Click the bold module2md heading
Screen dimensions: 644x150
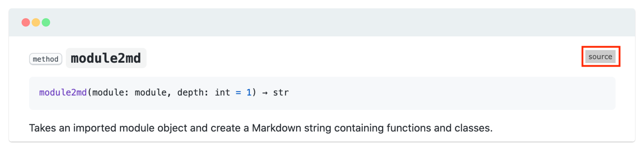coord(106,58)
